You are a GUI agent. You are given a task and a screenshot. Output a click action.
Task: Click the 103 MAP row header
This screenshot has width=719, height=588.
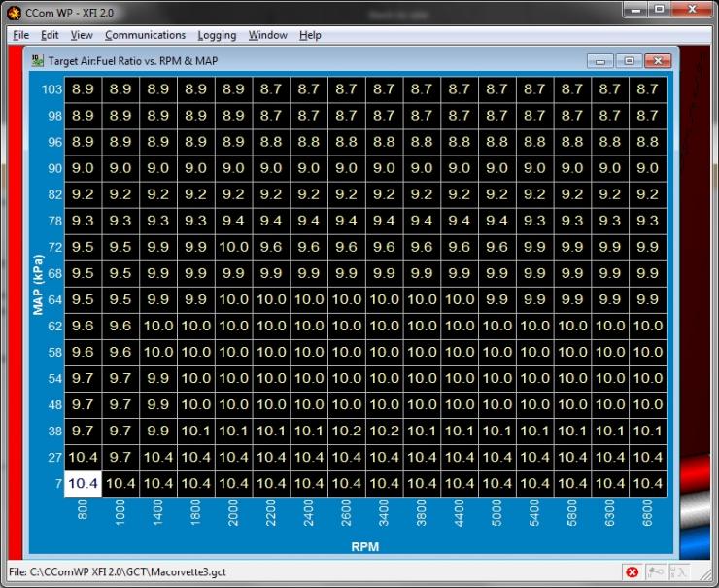51,89
